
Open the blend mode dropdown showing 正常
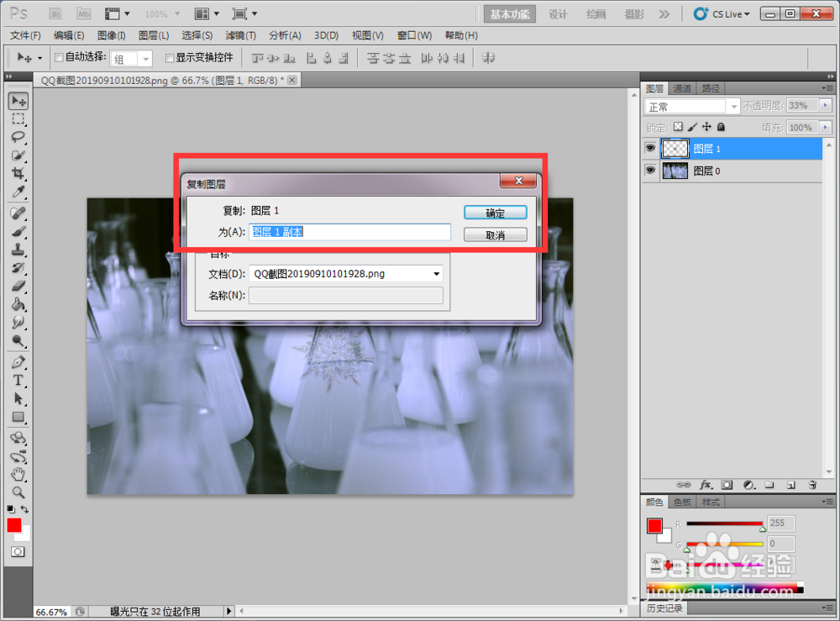point(691,106)
